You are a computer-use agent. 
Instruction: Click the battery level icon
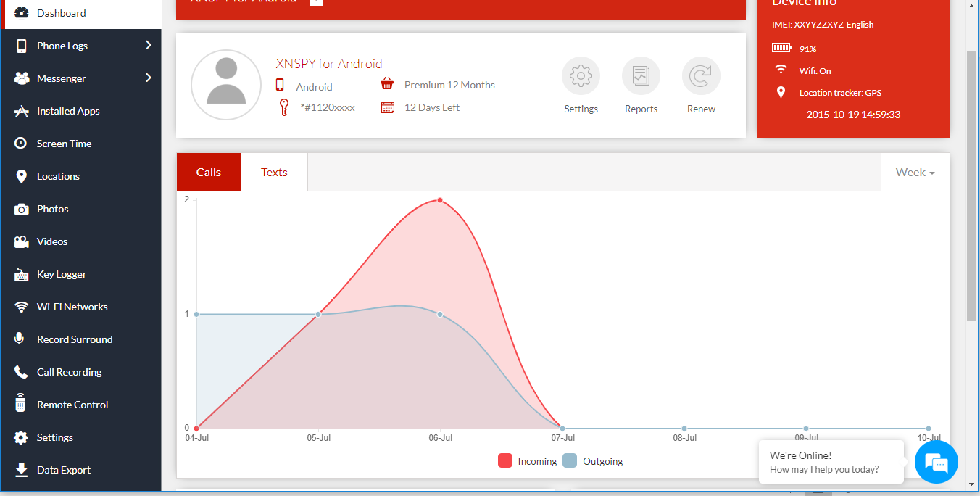pyautogui.click(x=781, y=48)
